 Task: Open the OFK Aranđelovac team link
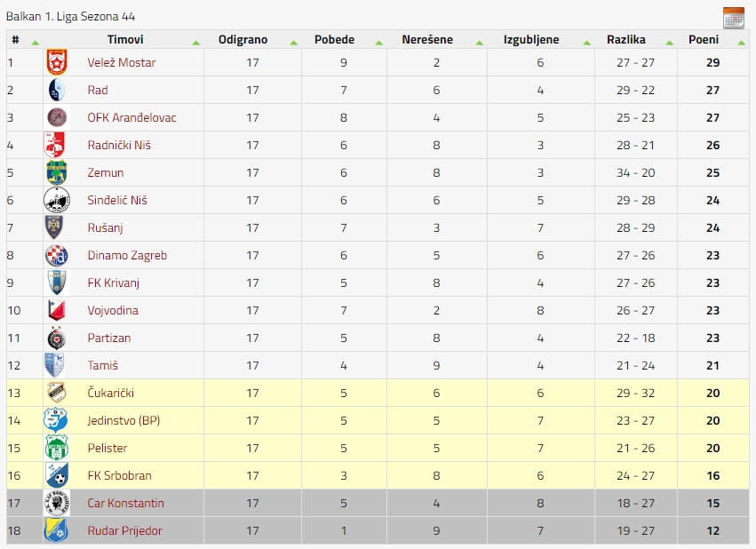pyautogui.click(x=131, y=117)
